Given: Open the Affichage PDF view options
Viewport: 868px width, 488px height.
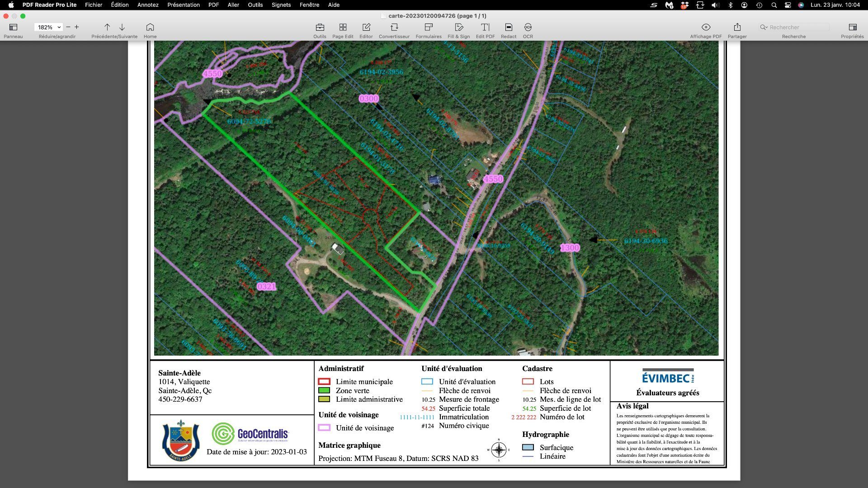Looking at the screenshot, I should point(706,27).
